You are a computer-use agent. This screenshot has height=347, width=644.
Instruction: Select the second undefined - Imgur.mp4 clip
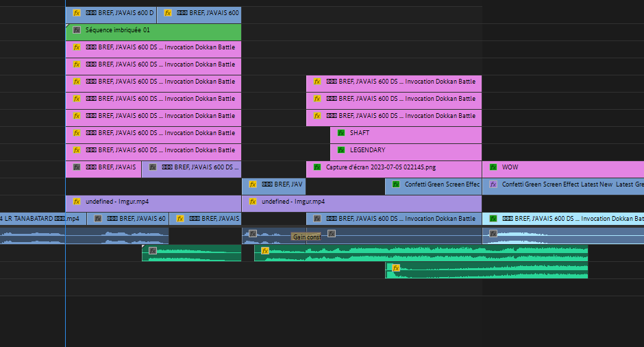pyautogui.click(x=362, y=204)
